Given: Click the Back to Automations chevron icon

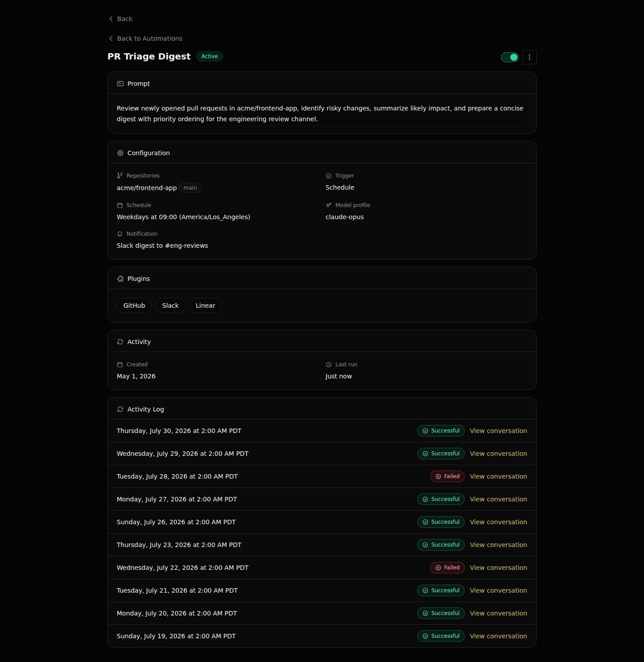Looking at the screenshot, I should pos(111,38).
